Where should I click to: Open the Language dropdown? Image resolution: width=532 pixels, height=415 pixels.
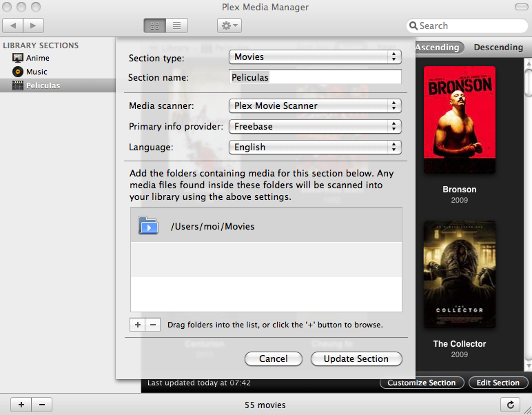(x=315, y=148)
